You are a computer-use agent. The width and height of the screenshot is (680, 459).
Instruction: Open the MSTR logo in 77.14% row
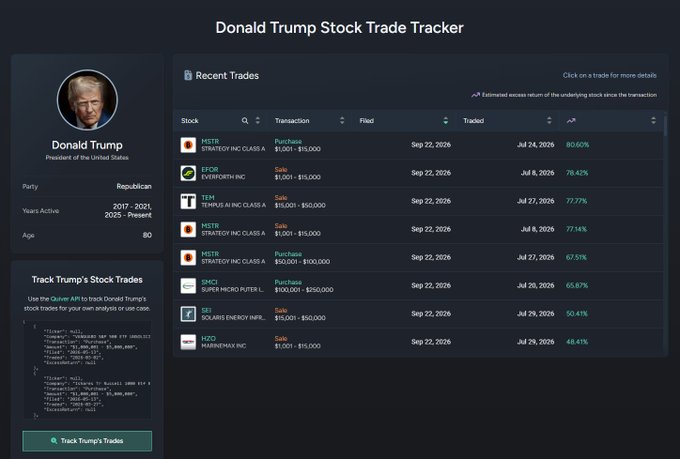188,230
